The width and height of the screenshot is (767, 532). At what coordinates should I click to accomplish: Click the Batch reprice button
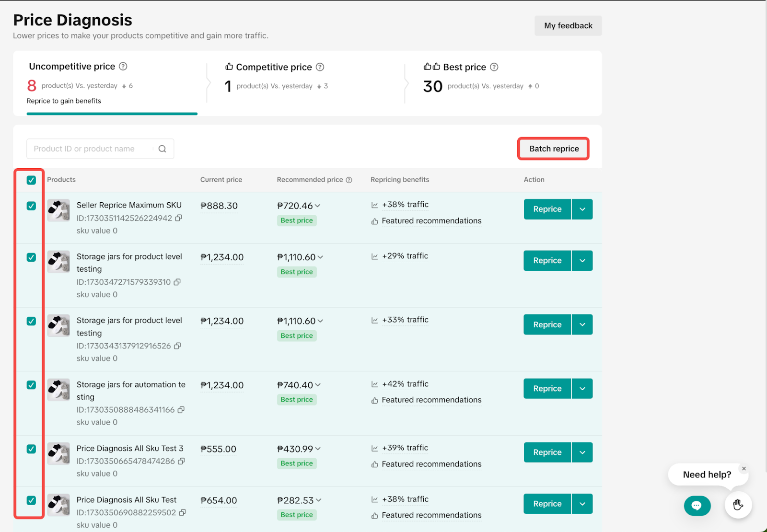553,149
